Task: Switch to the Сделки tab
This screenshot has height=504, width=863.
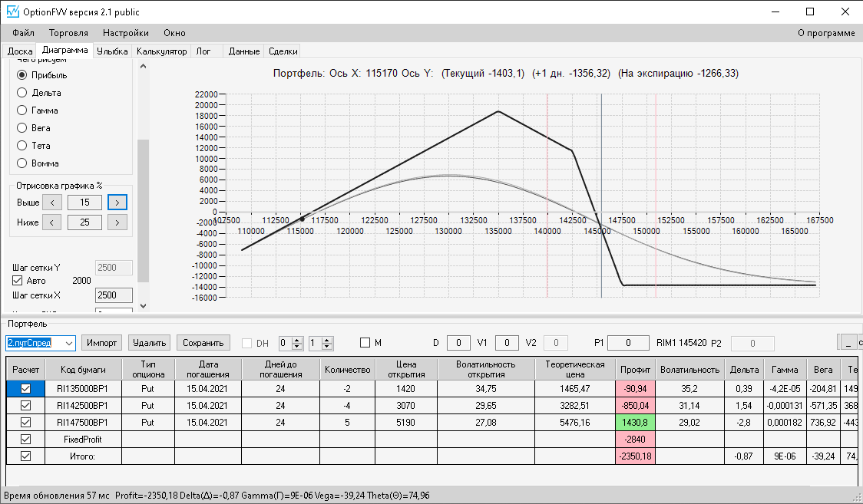Action: (x=283, y=51)
